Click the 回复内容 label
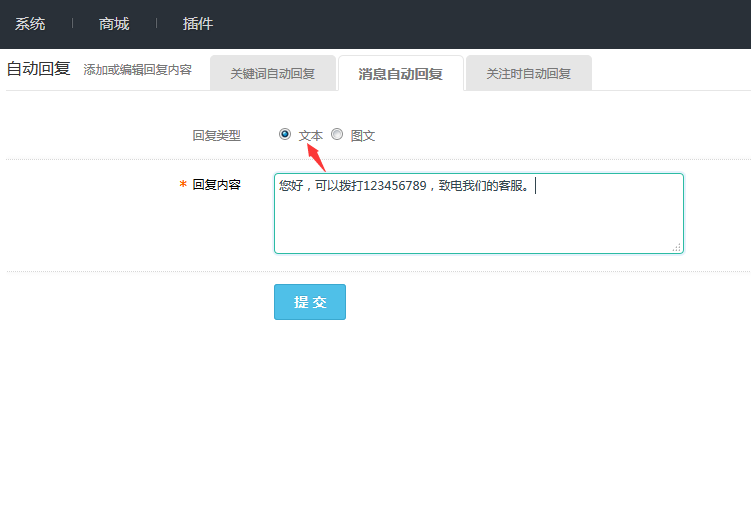The width and height of the screenshot is (751, 520). coord(216,184)
